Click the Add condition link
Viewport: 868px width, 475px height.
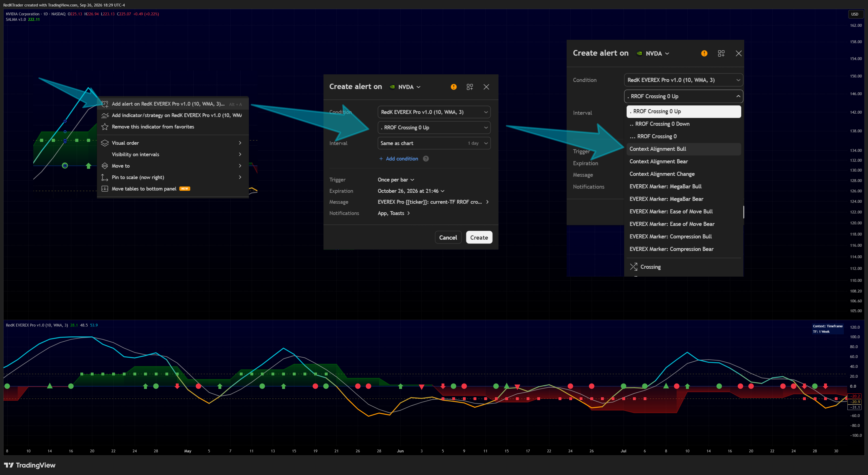(398, 159)
